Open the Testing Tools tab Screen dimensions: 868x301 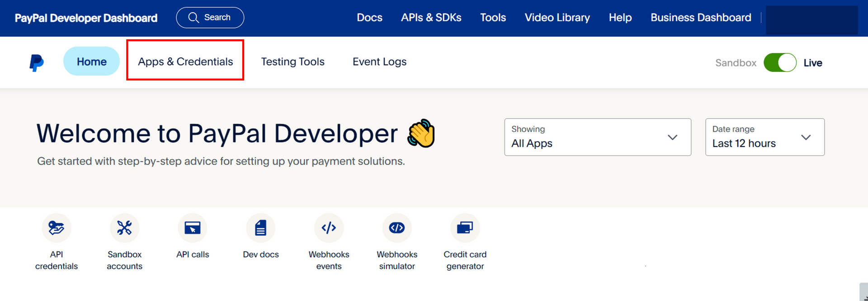click(292, 61)
